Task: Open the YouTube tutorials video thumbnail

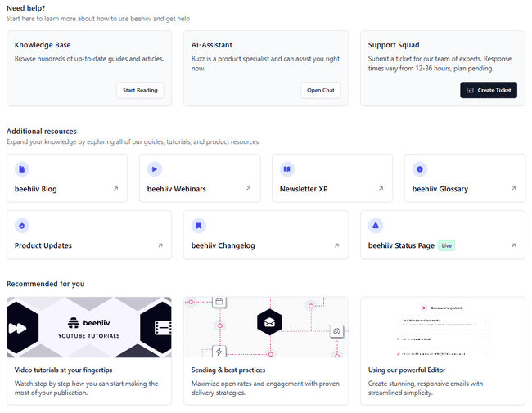Action: click(89, 328)
